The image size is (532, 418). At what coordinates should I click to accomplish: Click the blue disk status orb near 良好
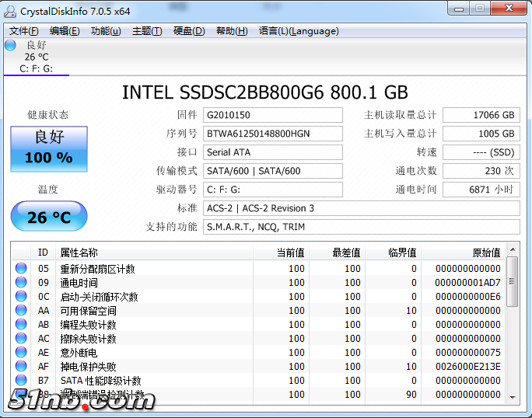click(x=10, y=45)
